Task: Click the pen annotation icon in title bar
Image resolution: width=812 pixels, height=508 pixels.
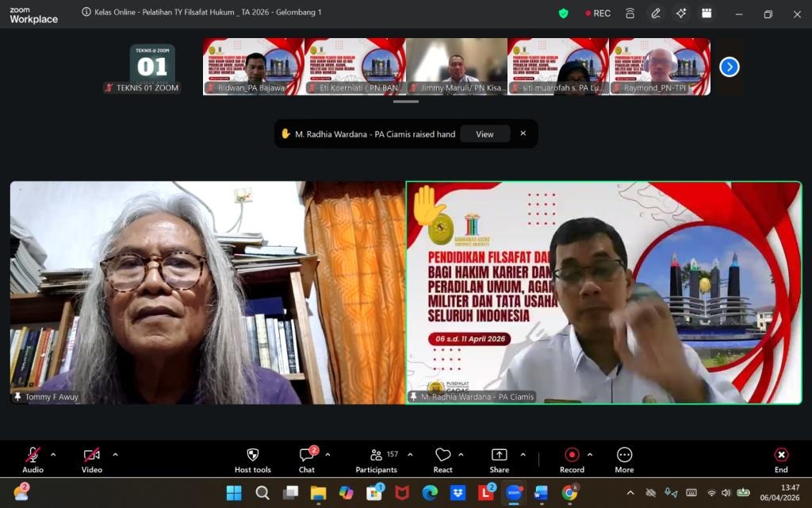Action: (x=655, y=13)
